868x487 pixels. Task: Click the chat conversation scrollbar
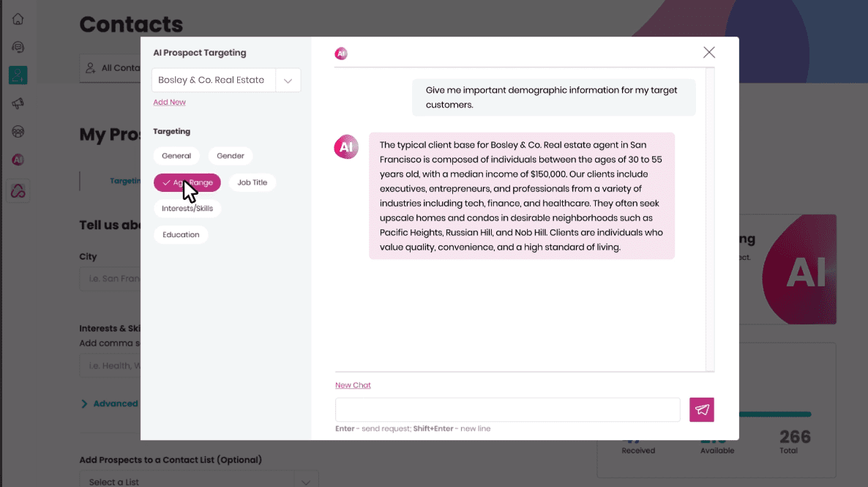point(709,220)
